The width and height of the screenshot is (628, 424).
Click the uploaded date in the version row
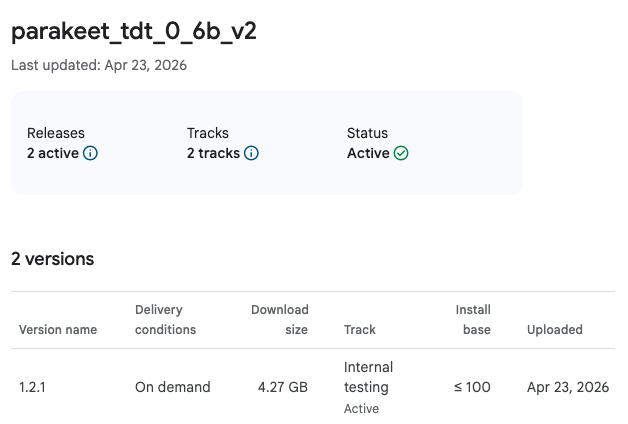[567, 387]
